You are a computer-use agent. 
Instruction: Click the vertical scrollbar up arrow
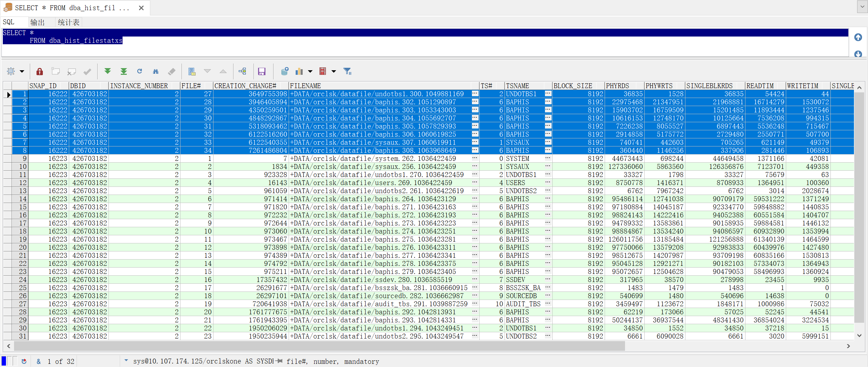[859, 87]
